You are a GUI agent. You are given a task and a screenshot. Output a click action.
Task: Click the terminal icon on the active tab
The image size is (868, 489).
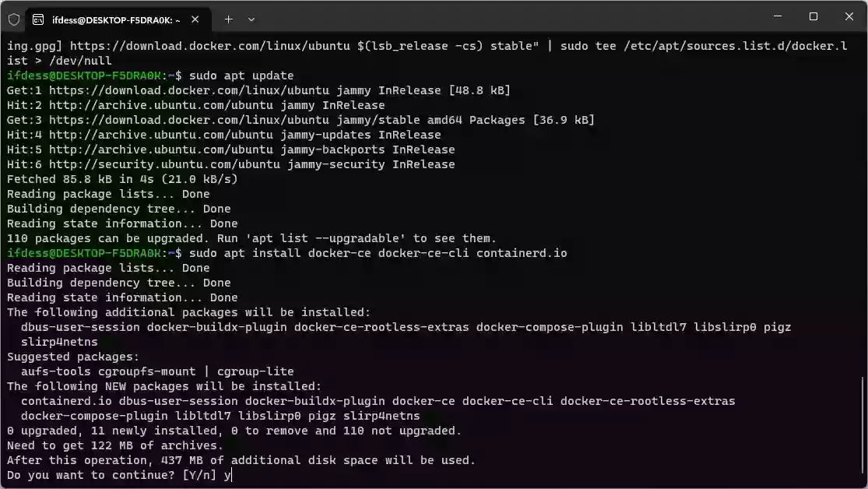pyautogui.click(x=39, y=19)
